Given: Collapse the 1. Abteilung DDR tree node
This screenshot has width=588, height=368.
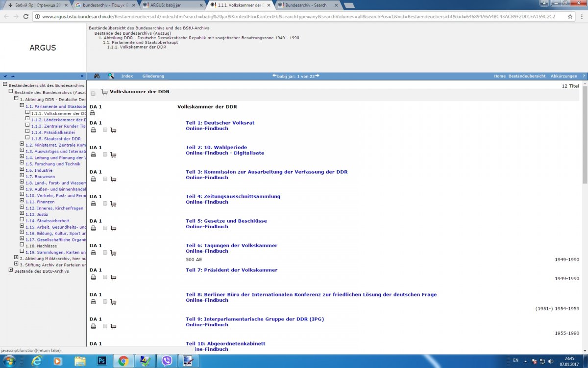Looking at the screenshot, I should (x=16, y=98).
